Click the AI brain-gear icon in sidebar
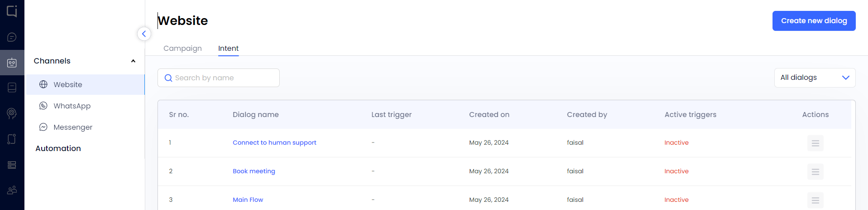This screenshot has width=868, height=210. 12,113
